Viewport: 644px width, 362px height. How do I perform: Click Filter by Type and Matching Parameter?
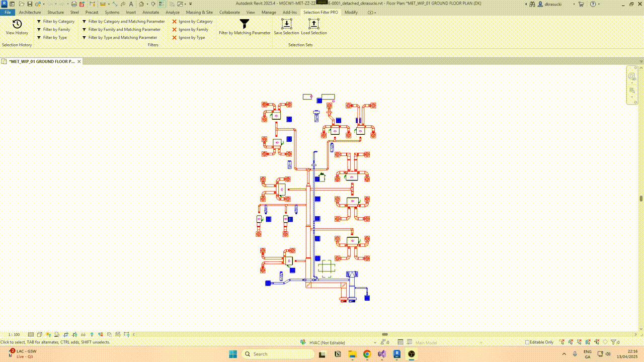pyautogui.click(x=120, y=38)
